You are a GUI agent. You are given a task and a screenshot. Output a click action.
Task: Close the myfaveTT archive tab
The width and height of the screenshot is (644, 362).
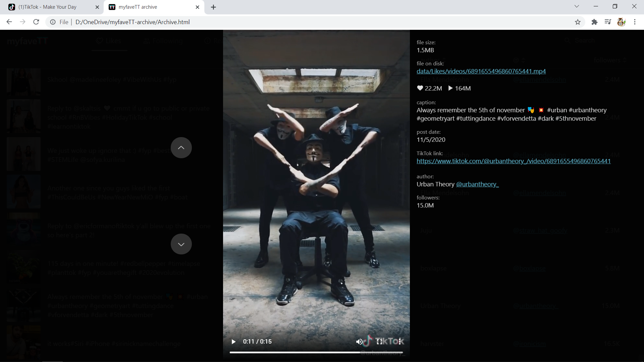click(197, 7)
